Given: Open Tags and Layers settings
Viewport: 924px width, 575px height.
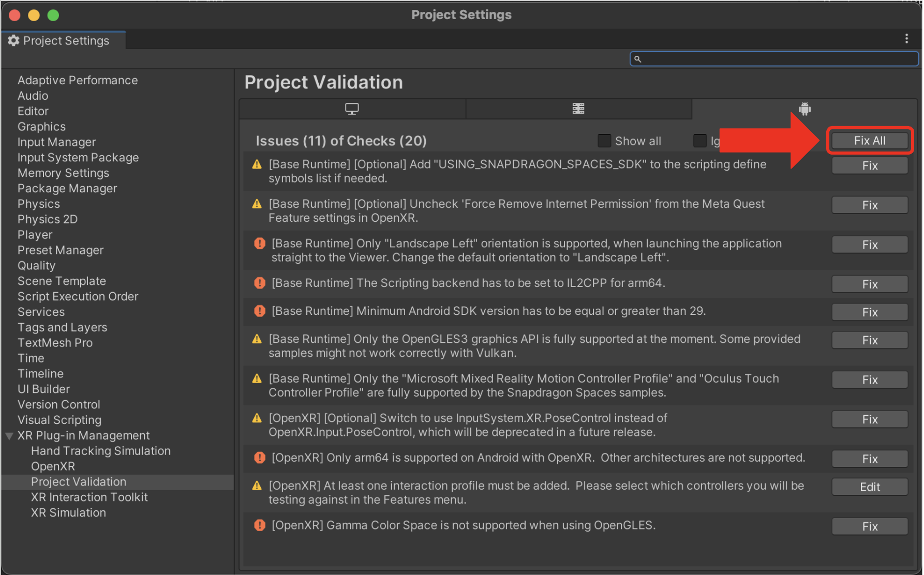Looking at the screenshot, I should (62, 328).
